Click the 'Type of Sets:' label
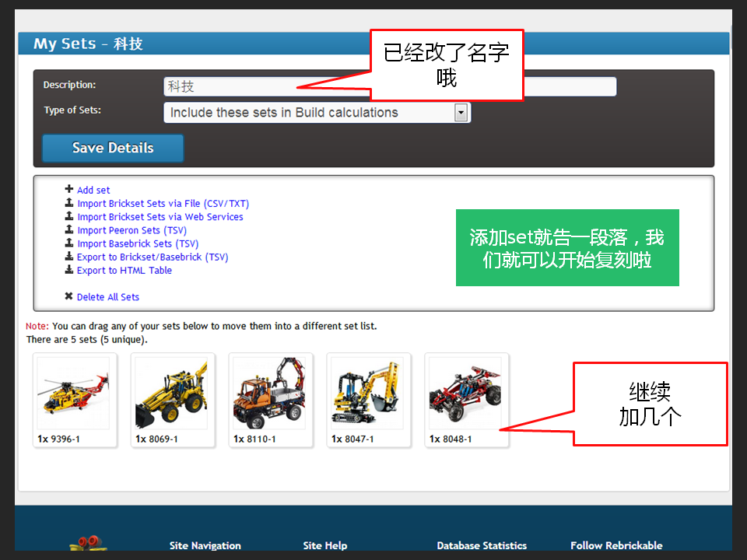Image resolution: width=747 pixels, height=560 pixels. pyautogui.click(x=72, y=110)
